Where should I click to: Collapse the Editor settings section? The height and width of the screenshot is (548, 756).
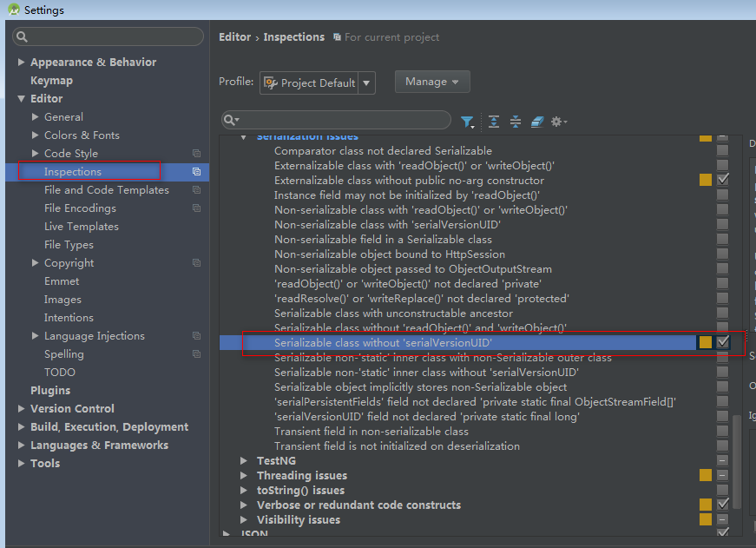click(21, 98)
